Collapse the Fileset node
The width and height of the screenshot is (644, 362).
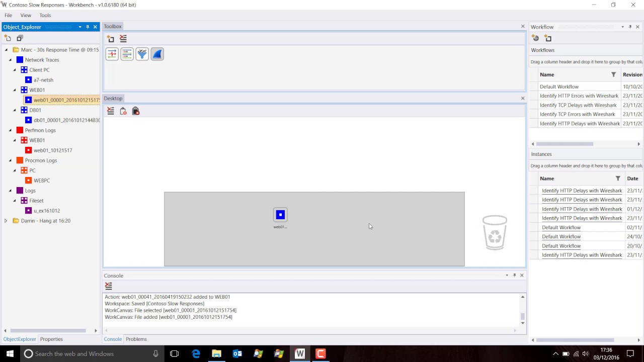pyautogui.click(x=15, y=201)
